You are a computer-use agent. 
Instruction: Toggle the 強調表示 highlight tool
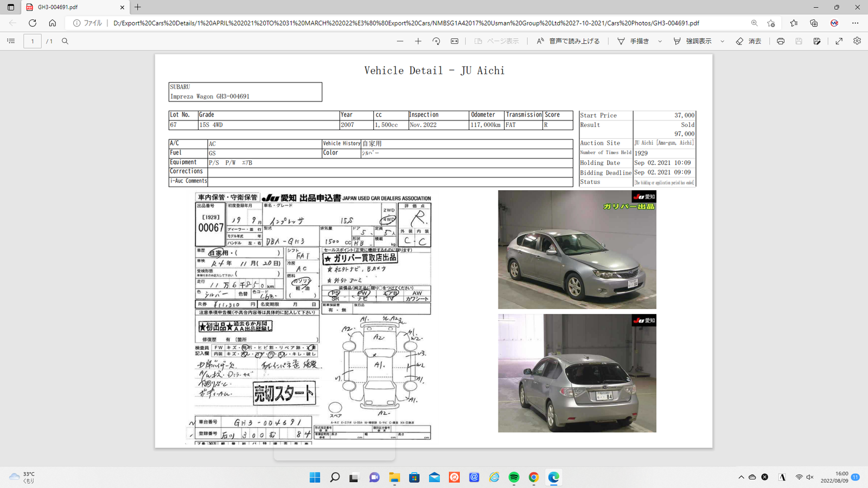(x=692, y=41)
